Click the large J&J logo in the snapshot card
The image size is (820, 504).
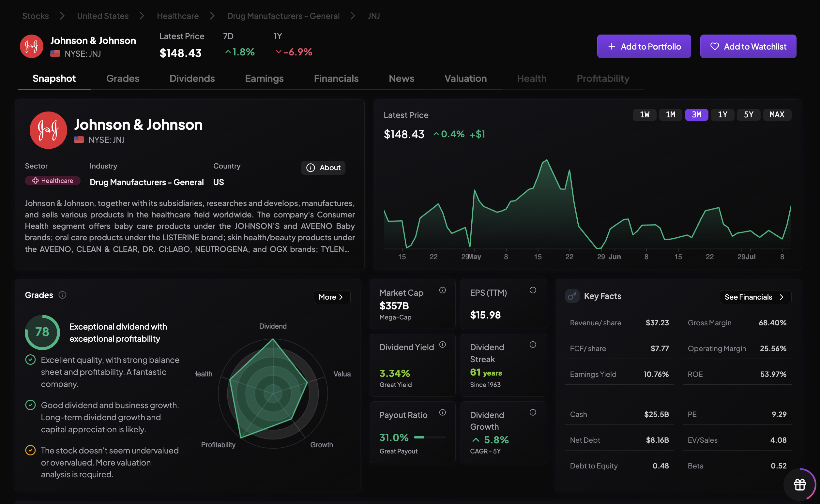click(48, 130)
